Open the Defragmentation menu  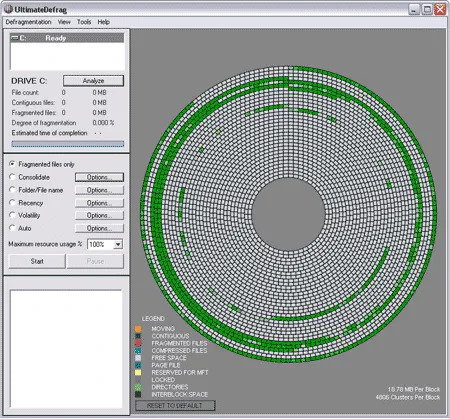tap(28, 22)
